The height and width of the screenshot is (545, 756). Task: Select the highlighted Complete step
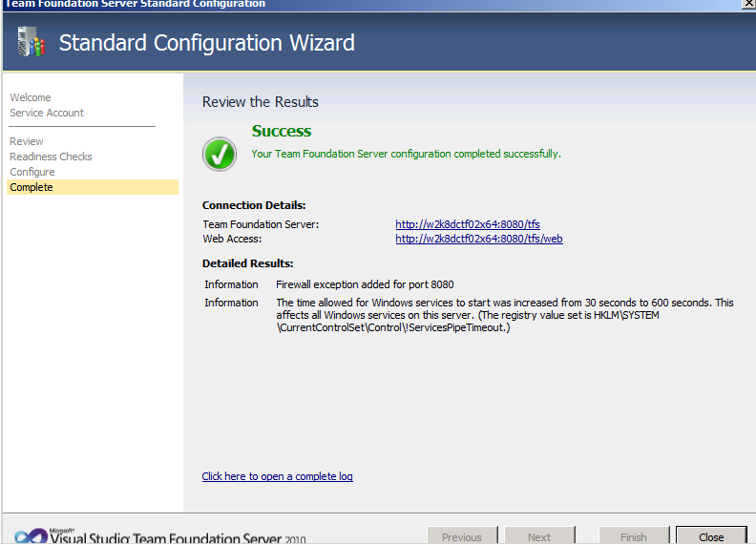[93, 187]
